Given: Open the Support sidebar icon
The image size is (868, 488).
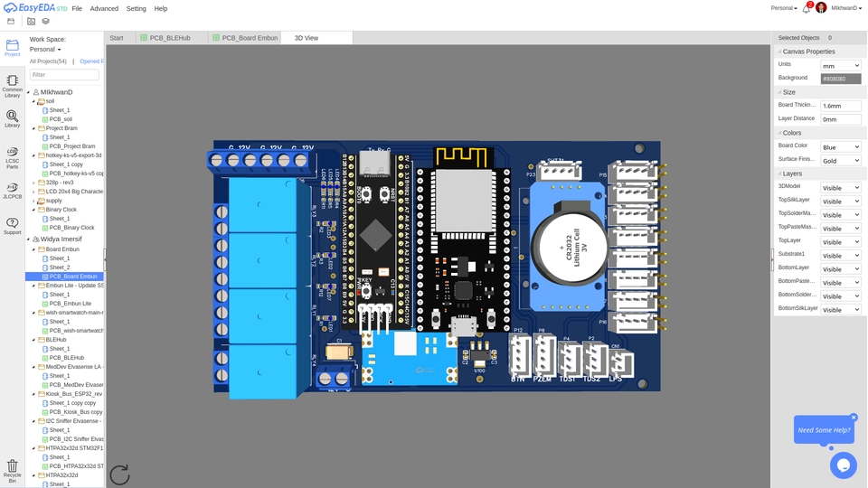Looking at the screenshot, I should point(12,226).
